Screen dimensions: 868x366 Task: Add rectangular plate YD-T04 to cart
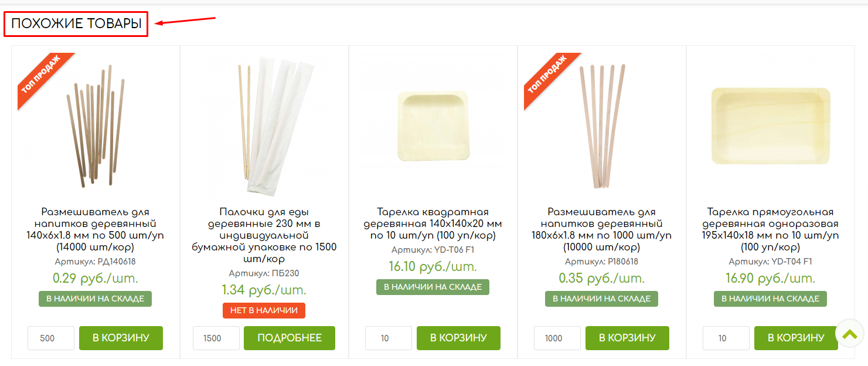(796, 338)
